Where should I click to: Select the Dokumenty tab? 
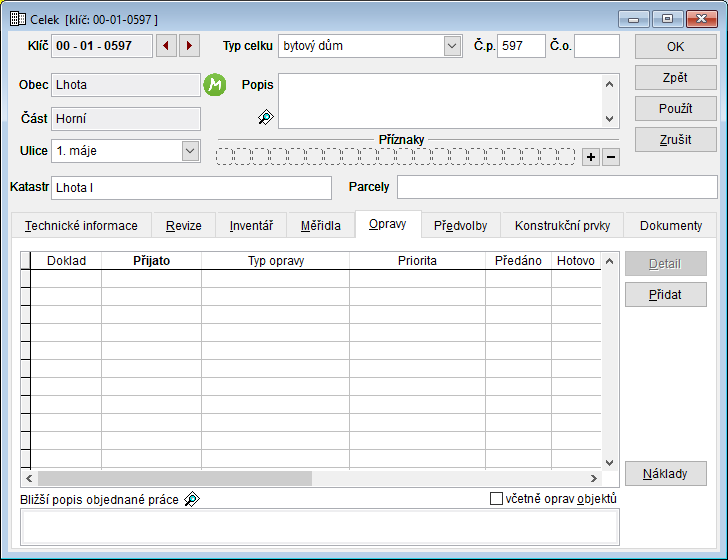pos(671,226)
